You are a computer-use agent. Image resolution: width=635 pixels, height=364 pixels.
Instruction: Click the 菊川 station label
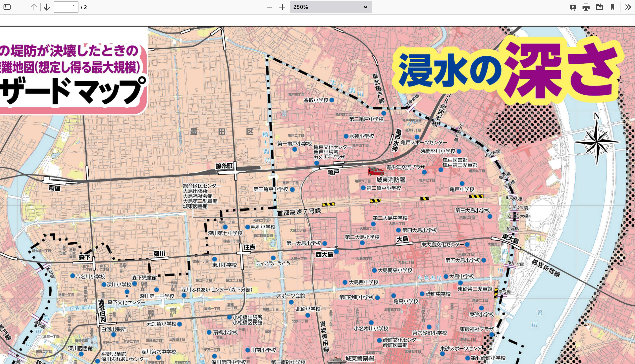pos(159,253)
